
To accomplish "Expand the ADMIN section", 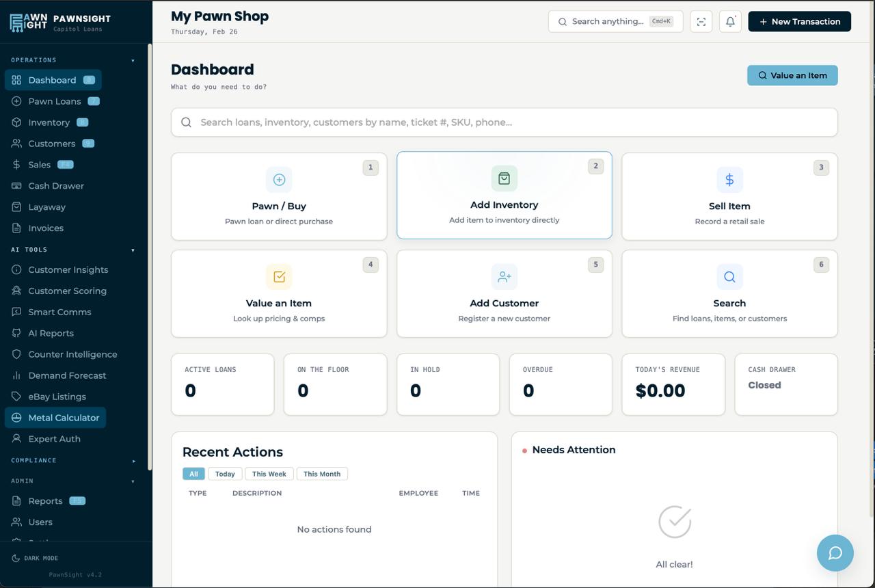I will tap(133, 481).
